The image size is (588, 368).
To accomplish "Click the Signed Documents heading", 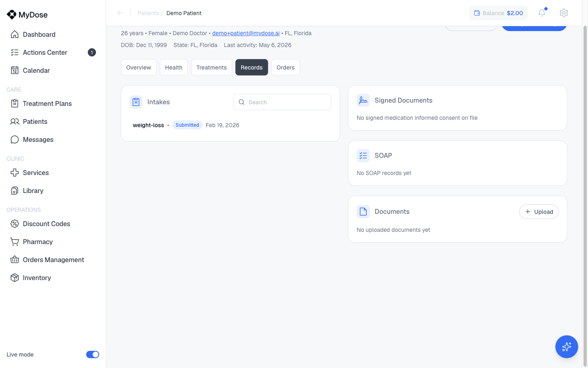I will pos(403,100).
